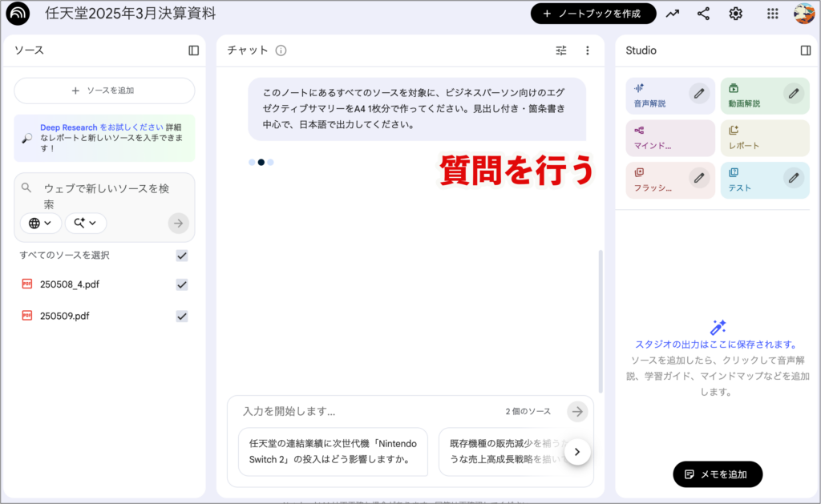
Task: Uncheck the 250508_4.pdf source checkbox
Action: (182, 284)
